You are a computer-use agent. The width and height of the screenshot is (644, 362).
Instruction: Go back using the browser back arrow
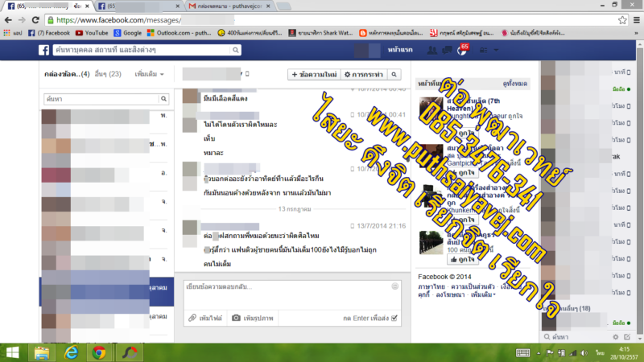(x=8, y=19)
